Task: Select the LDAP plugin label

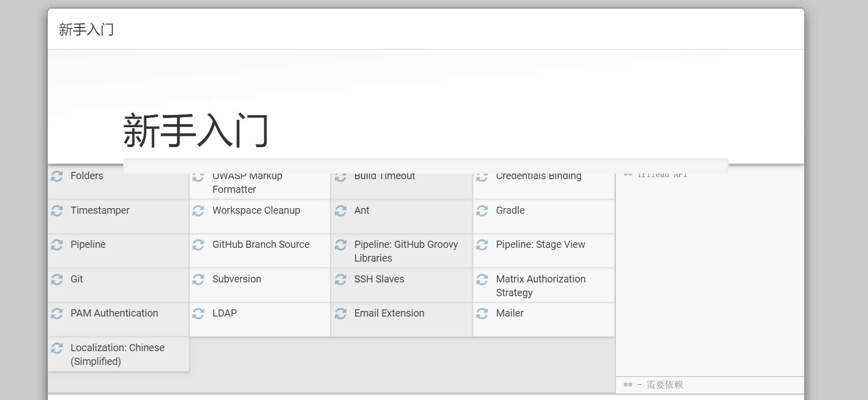Action: (225, 313)
